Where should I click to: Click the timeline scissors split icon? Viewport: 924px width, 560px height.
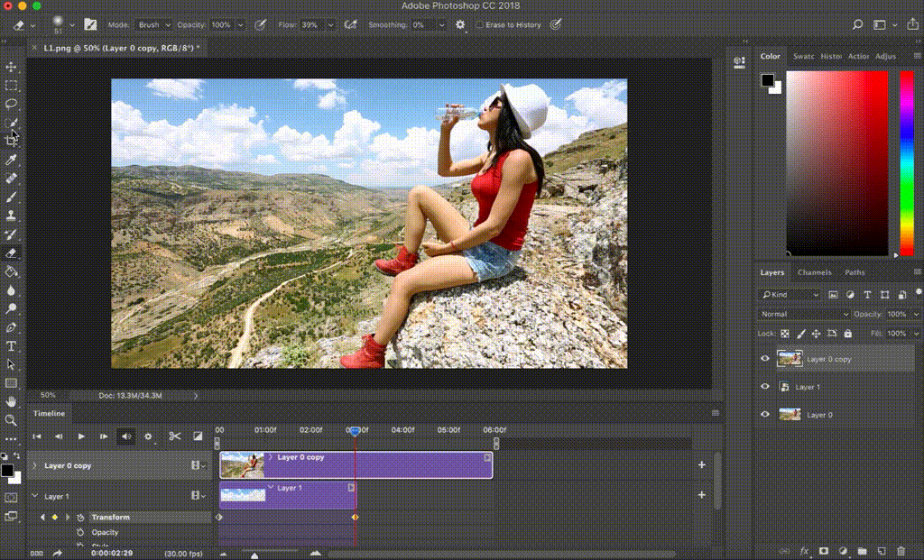pos(174,436)
